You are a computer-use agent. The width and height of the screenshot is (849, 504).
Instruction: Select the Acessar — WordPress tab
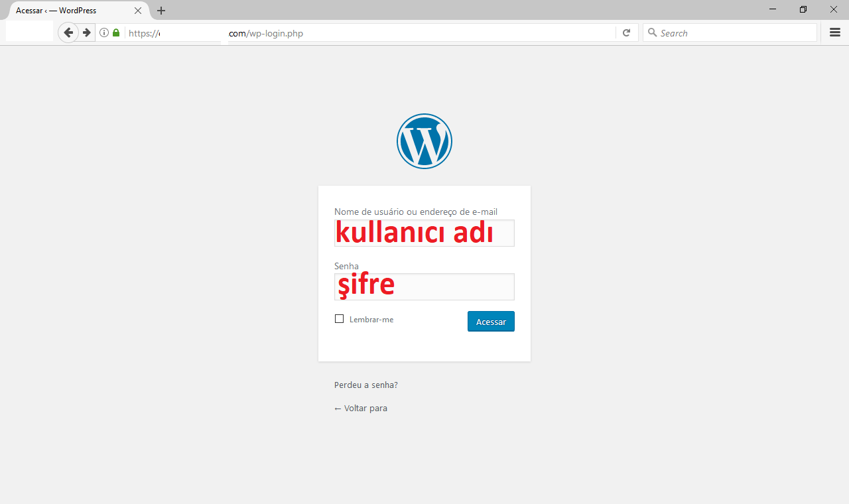78,11
